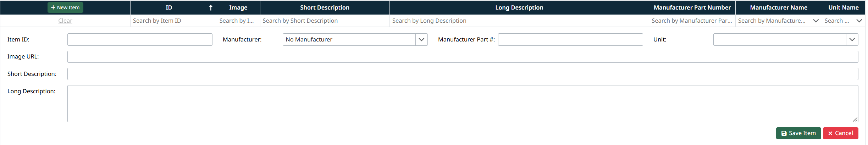Click the Item ID input field
Image resolution: width=868 pixels, height=145 pixels.
140,39
